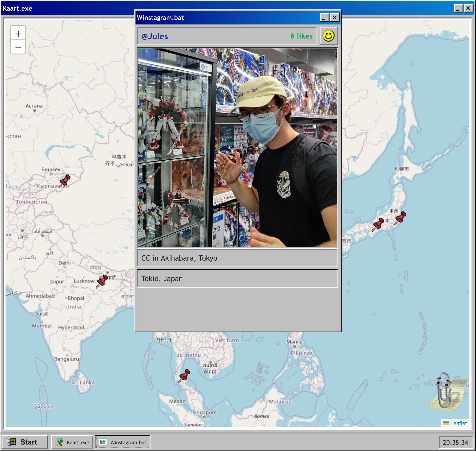Open the Leaflet attribution link
The image size is (476, 451).
click(x=458, y=423)
